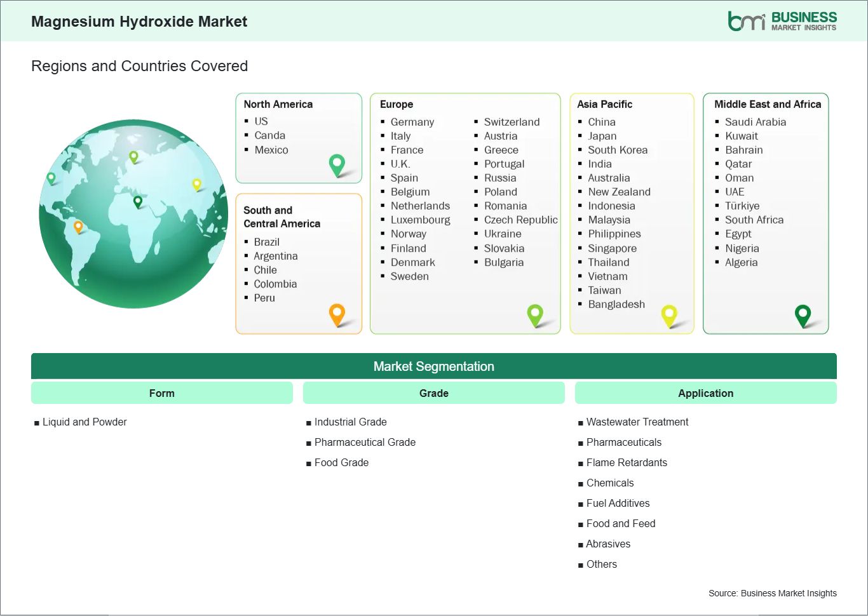Screen dimensions: 868x616
Task: Click the Liquid and Powder entry under Form
Action: pyautogui.click(x=84, y=422)
